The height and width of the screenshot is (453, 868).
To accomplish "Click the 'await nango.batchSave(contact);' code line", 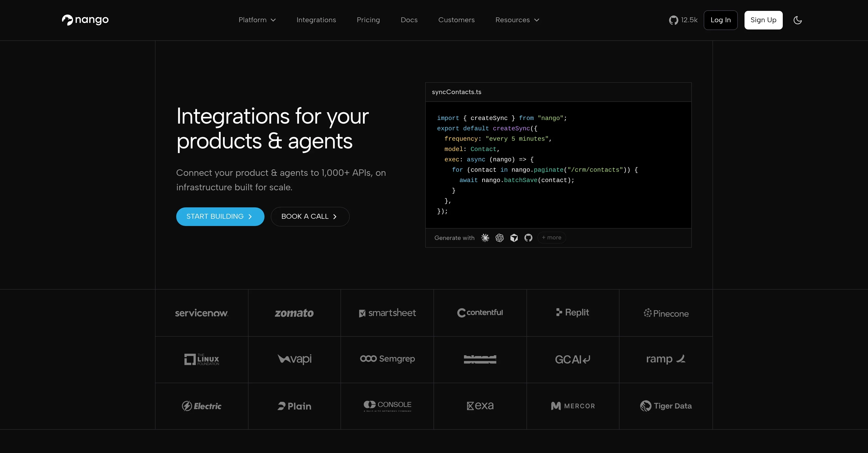I will pos(517,180).
